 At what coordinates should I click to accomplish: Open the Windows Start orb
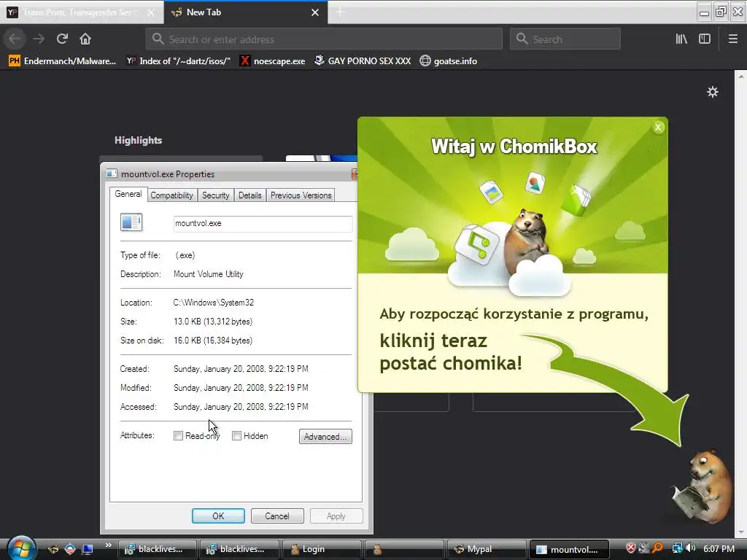(21, 548)
